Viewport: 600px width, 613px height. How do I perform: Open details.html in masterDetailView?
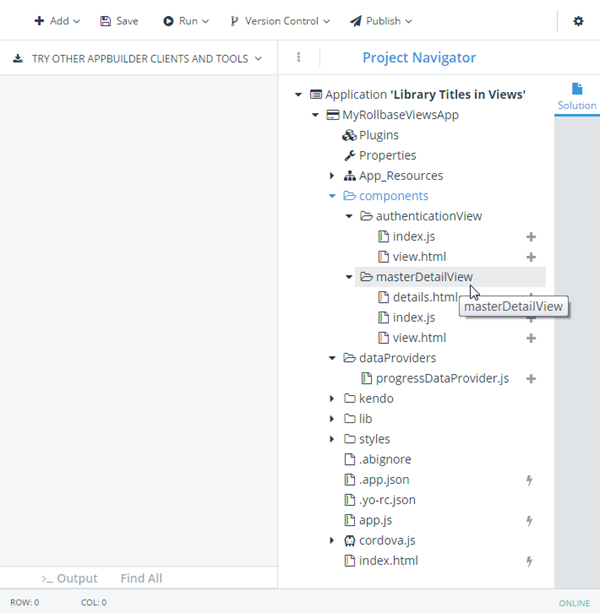tap(425, 298)
